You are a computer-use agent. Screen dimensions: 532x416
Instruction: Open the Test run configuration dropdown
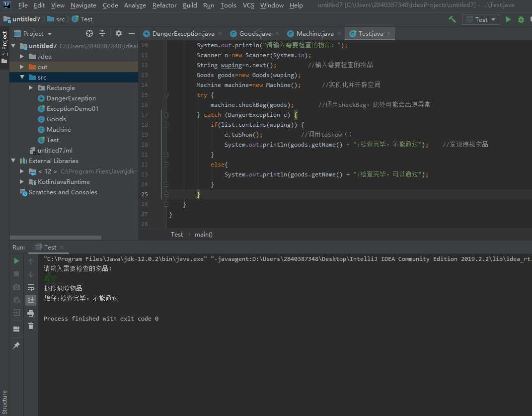tap(480, 19)
